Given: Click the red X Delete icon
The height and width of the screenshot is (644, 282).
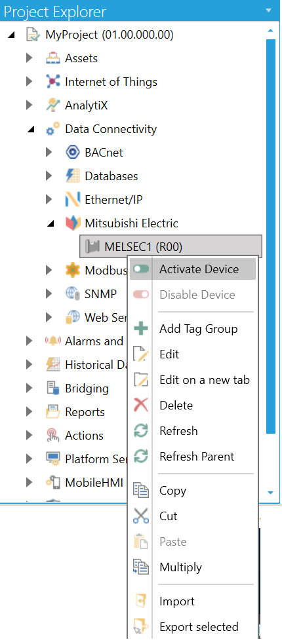Looking at the screenshot, I should tap(141, 406).
